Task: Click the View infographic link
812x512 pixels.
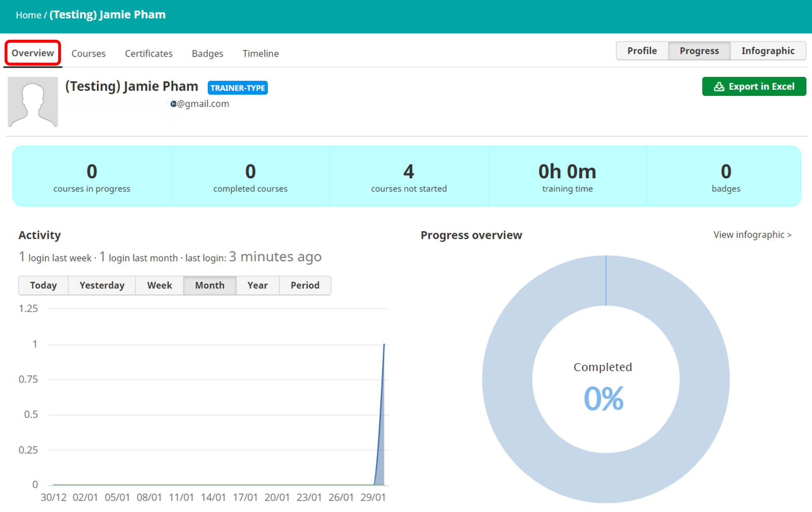Action: coord(752,235)
